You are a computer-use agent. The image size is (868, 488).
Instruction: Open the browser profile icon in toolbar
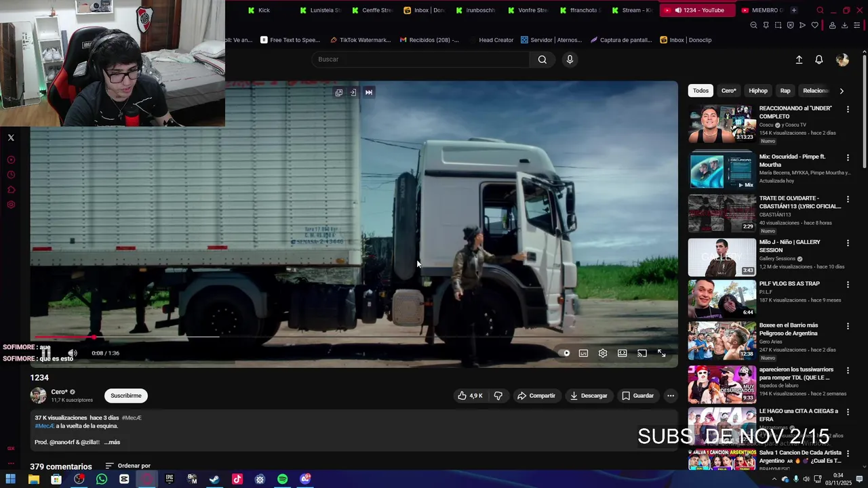click(x=832, y=25)
